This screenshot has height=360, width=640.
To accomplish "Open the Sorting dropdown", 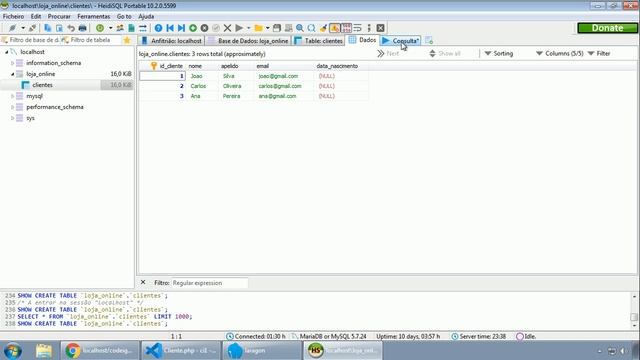I will [499, 53].
